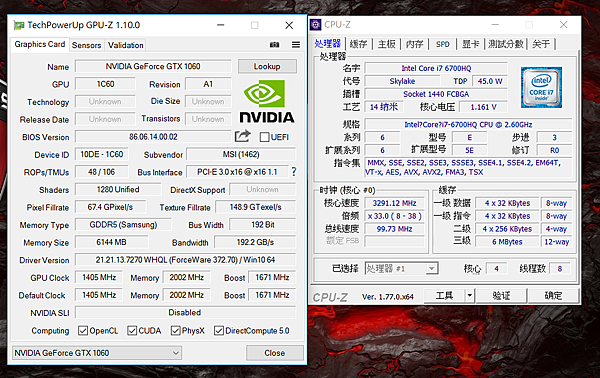Click the Lookup button
The image size is (600, 378).
pos(267,66)
